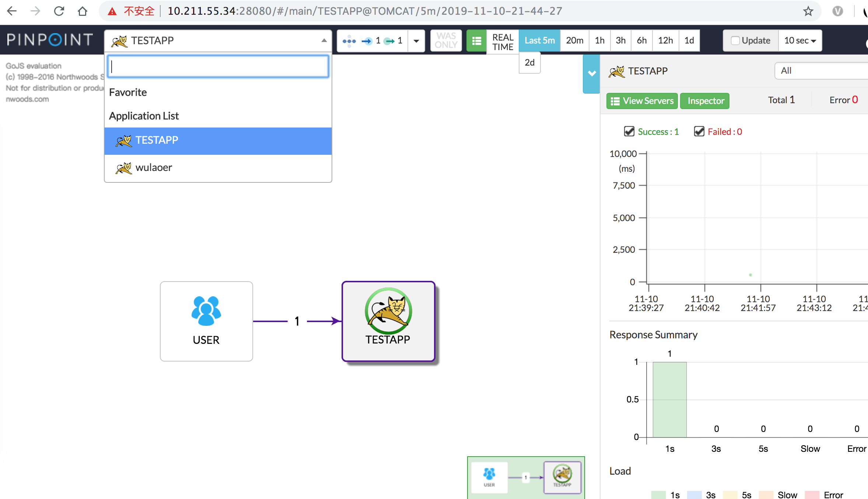Expand the inbound outbound depth dropdown arrow

pos(416,41)
